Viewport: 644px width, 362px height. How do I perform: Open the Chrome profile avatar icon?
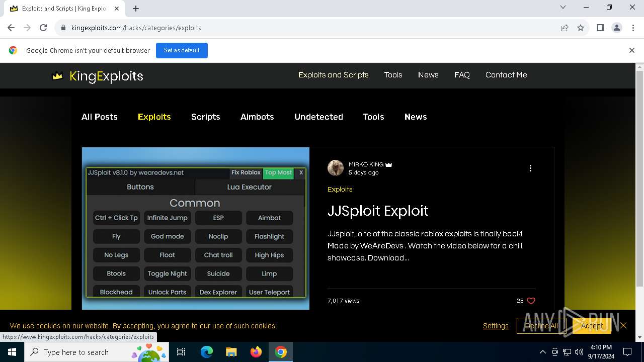click(617, 28)
